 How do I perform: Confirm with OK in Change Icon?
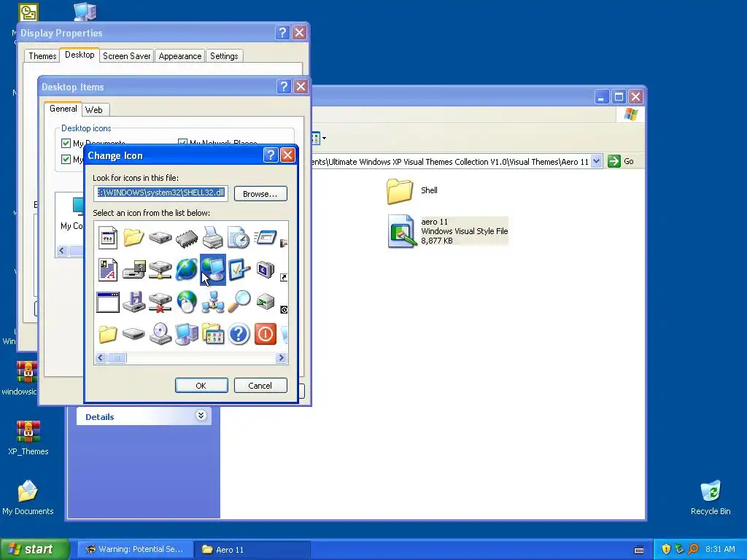[201, 385]
